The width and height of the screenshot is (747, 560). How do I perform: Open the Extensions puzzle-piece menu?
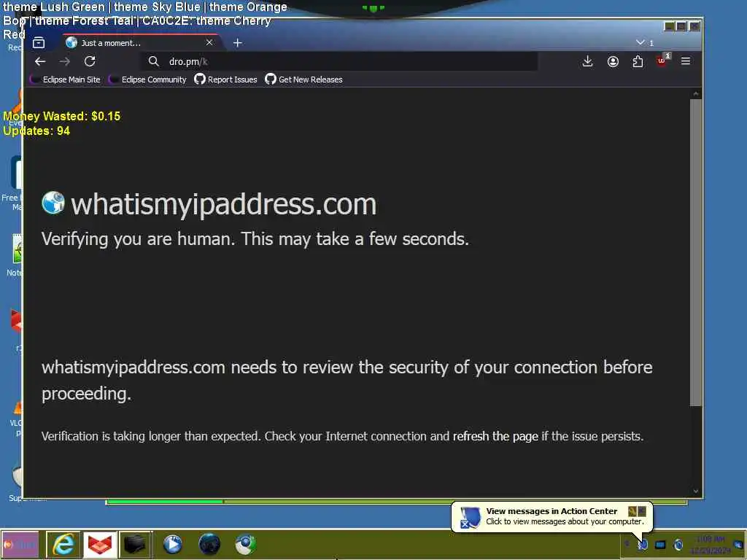638,61
